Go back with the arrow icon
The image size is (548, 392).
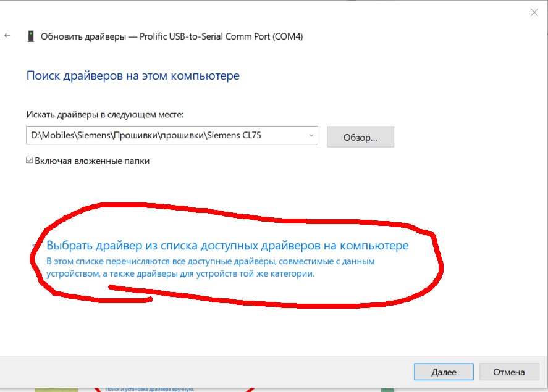7,35
